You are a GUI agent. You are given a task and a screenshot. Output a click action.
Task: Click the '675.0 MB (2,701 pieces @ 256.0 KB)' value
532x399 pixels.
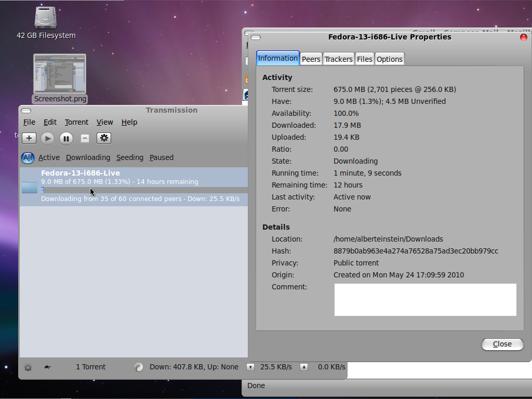pos(395,89)
